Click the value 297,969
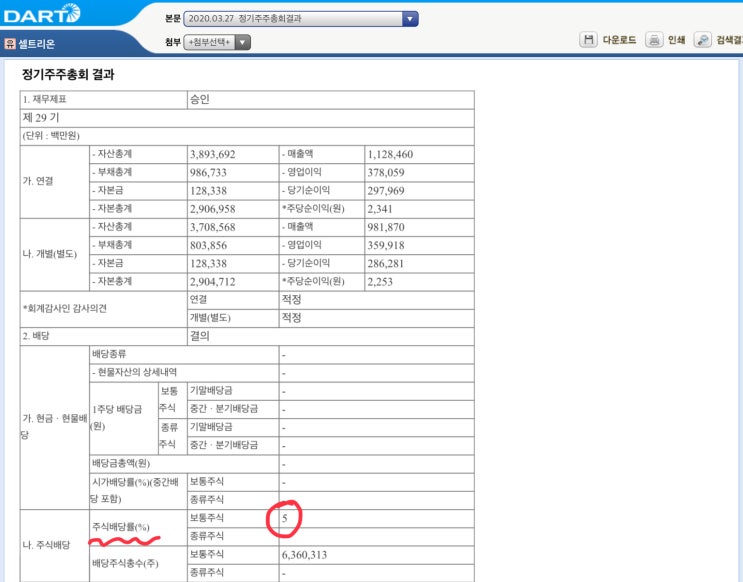Viewport: 743px width, 582px height. pyautogui.click(x=386, y=191)
